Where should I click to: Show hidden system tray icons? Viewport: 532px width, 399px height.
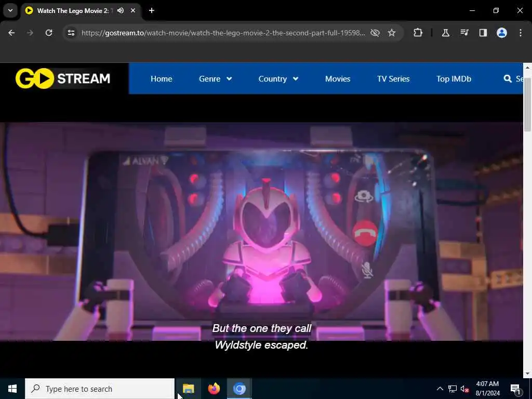pos(440,389)
